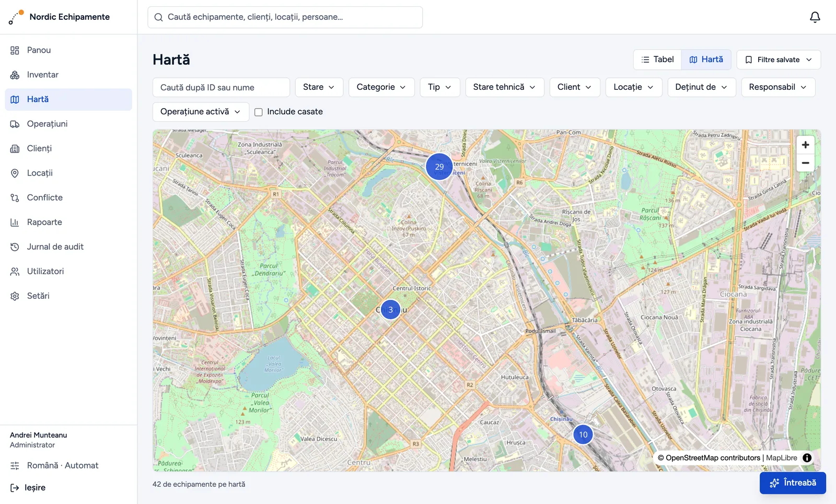Open the Conflicte page icon
Screen dimensions: 836x504
tap(15, 197)
